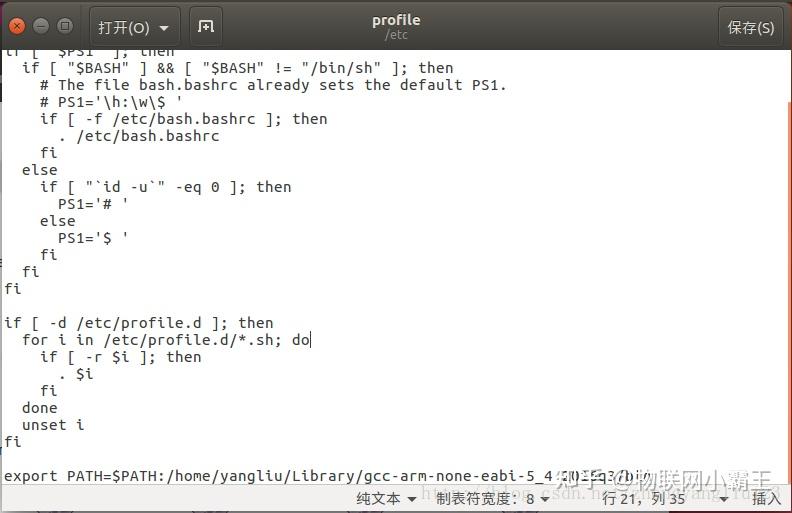
Task: Toggle the 插入 insert mode indicator
Action: (x=766, y=499)
